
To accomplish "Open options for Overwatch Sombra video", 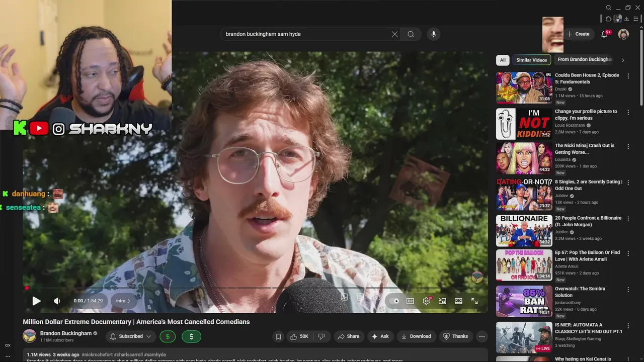I will [x=628, y=290].
